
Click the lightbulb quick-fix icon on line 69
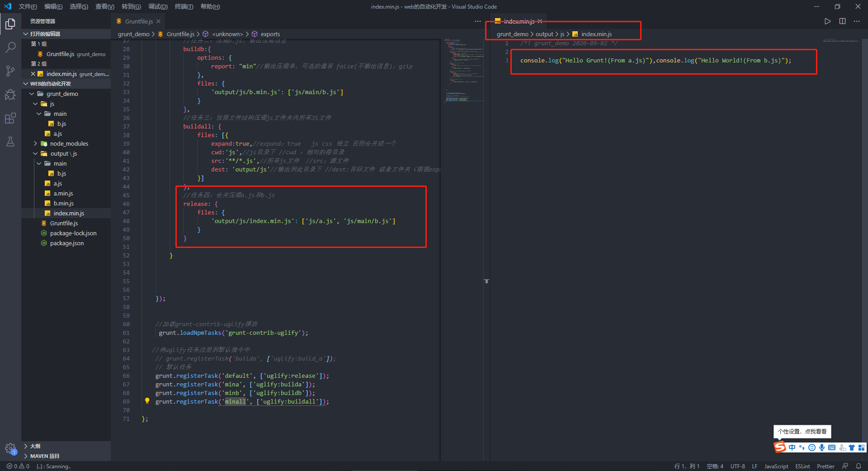tap(147, 401)
